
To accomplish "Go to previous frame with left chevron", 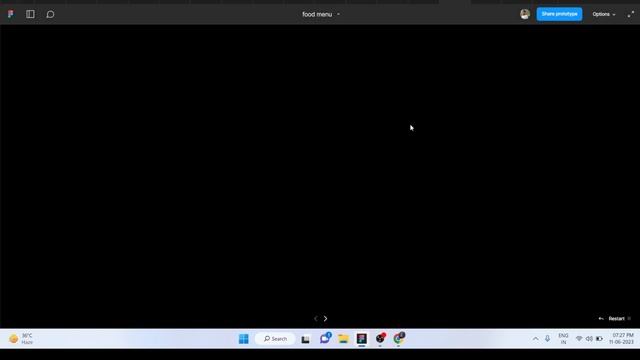I will 316,318.
